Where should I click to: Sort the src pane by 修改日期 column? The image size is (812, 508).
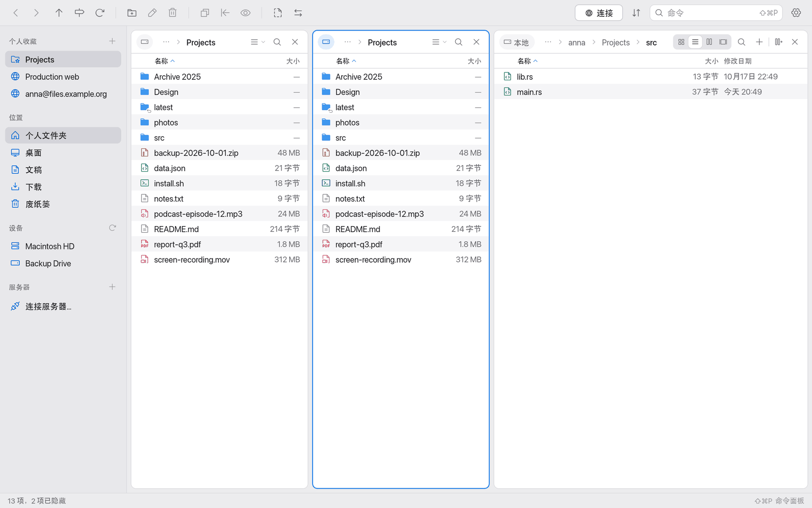(x=737, y=61)
